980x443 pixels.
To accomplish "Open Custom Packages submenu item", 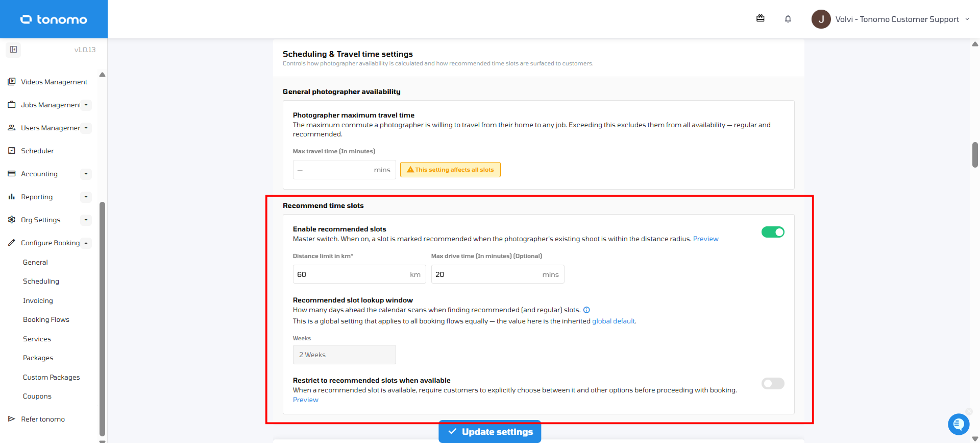I will (51, 377).
